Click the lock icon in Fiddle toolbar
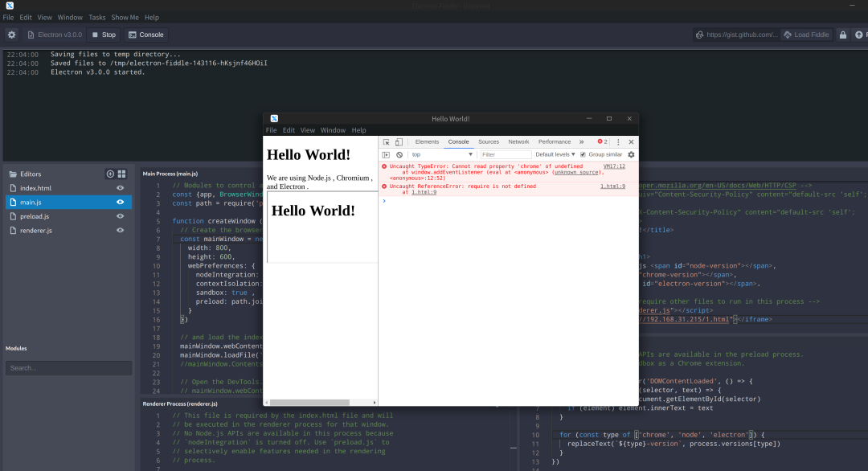This screenshot has height=471, width=868. pos(842,35)
